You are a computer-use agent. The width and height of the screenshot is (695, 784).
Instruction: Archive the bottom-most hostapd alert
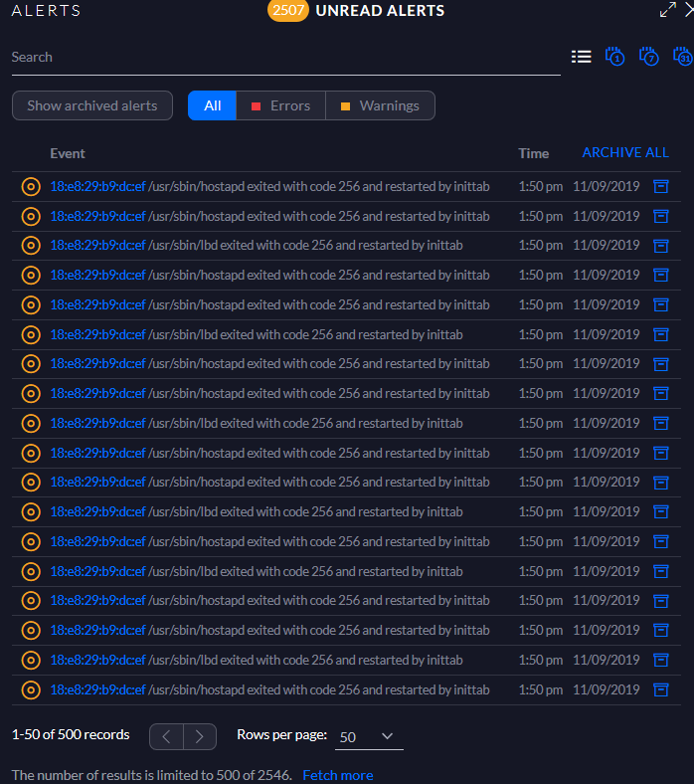[660, 690]
